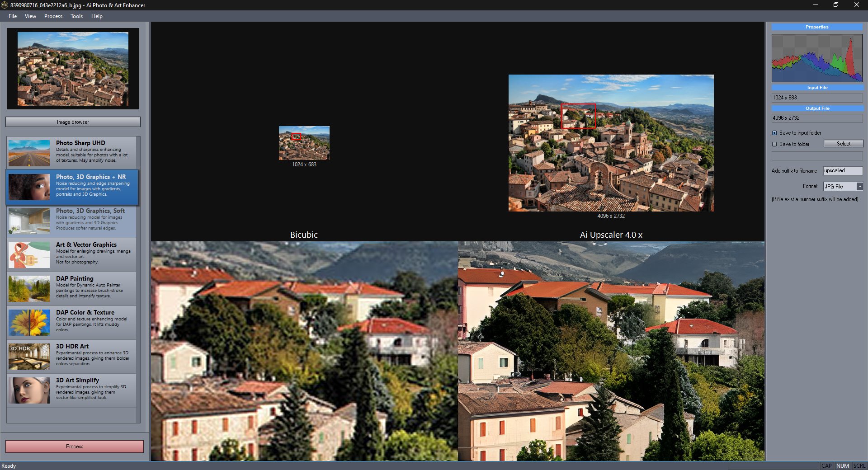Open the Tools menu

click(x=76, y=16)
